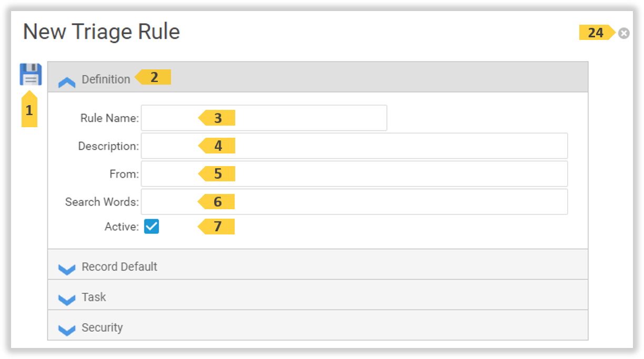Uncheck the Active checkbox
This screenshot has width=644, height=359.
[x=152, y=227]
